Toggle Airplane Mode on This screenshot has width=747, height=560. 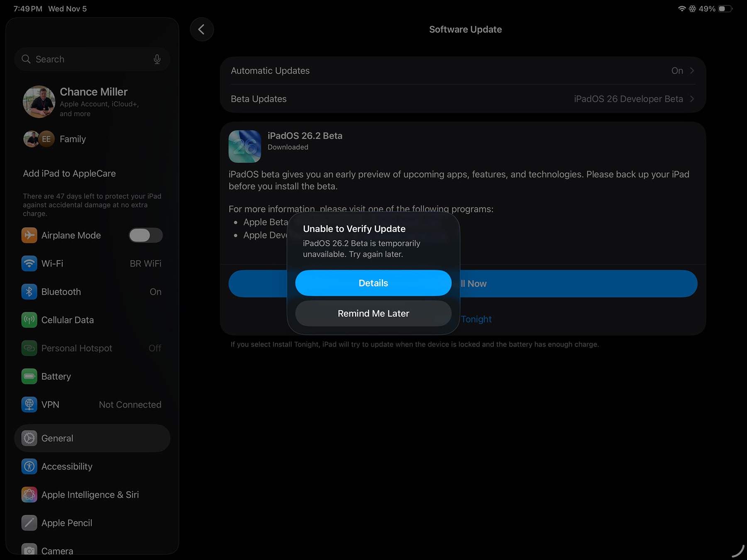click(146, 235)
